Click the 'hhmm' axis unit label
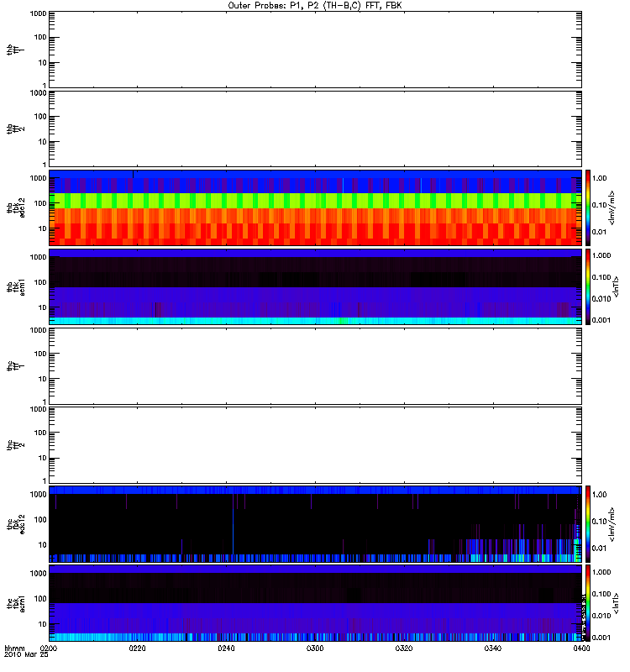The image size is (630, 672). pos(14,648)
